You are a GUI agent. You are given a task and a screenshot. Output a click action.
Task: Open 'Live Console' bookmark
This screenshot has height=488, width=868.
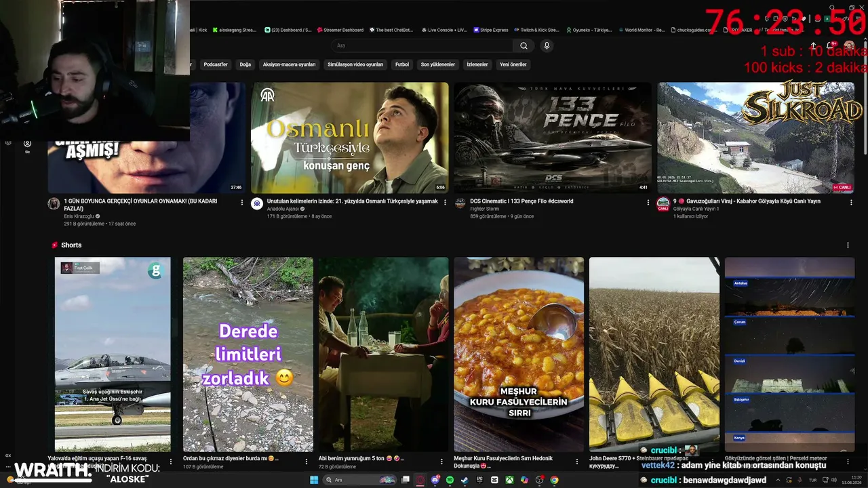[x=444, y=30]
